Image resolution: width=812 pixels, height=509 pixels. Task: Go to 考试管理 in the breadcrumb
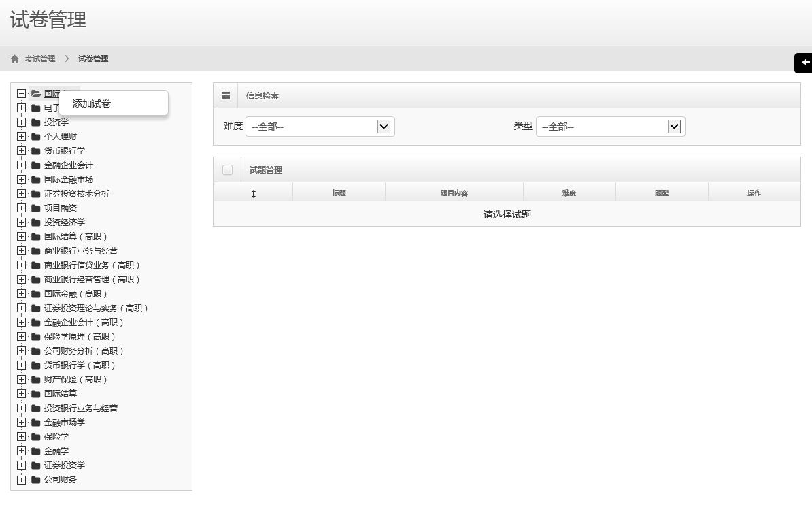tap(40, 59)
